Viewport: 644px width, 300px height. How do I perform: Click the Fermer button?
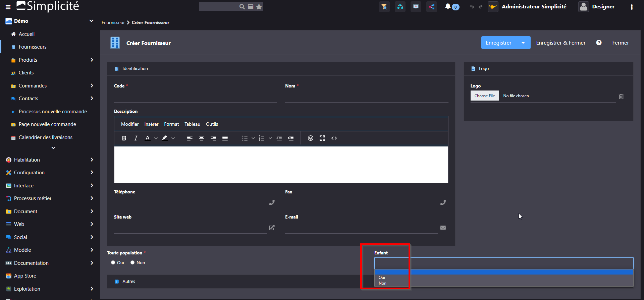coord(621,43)
